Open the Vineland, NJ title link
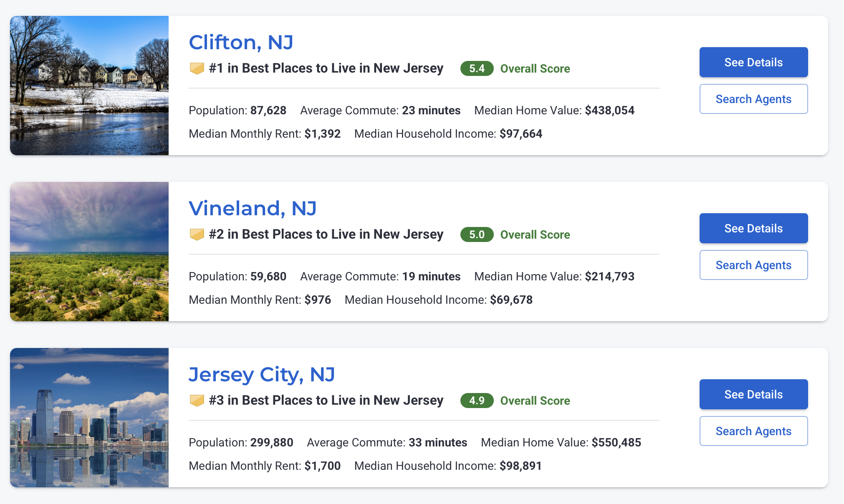This screenshot has height=504, width=844. [x=253, y=208]
